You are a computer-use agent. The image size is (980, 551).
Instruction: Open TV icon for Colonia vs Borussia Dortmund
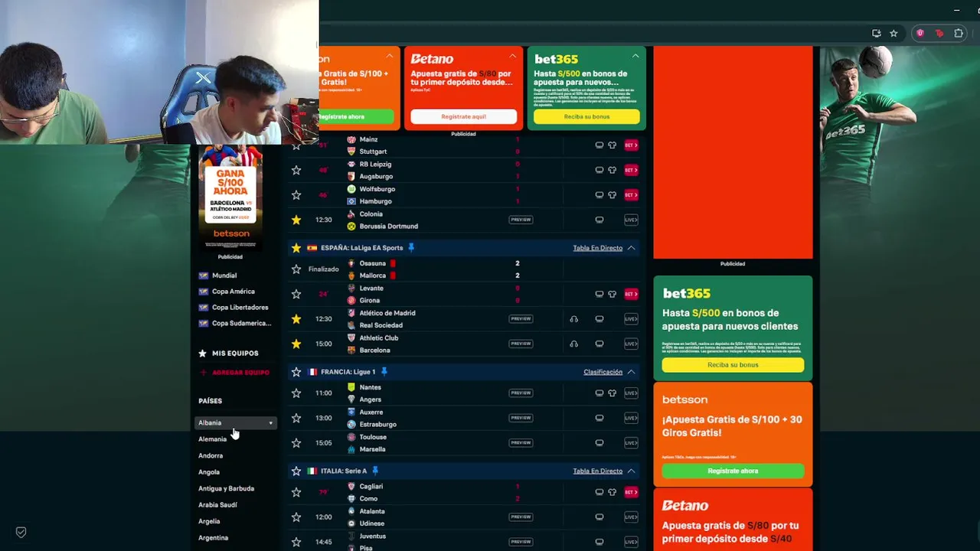599,220
